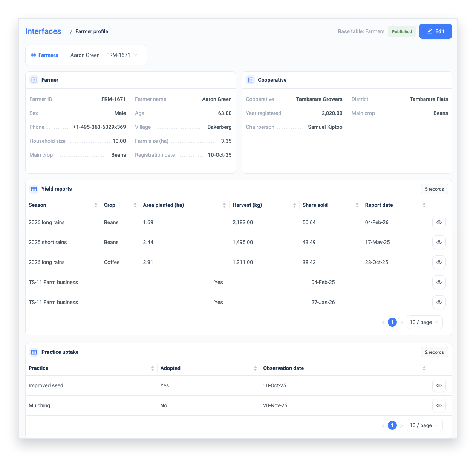Click the 20-Nov-25 observation date cell
The image size is (476, 457).
click(x=275, y=405)
